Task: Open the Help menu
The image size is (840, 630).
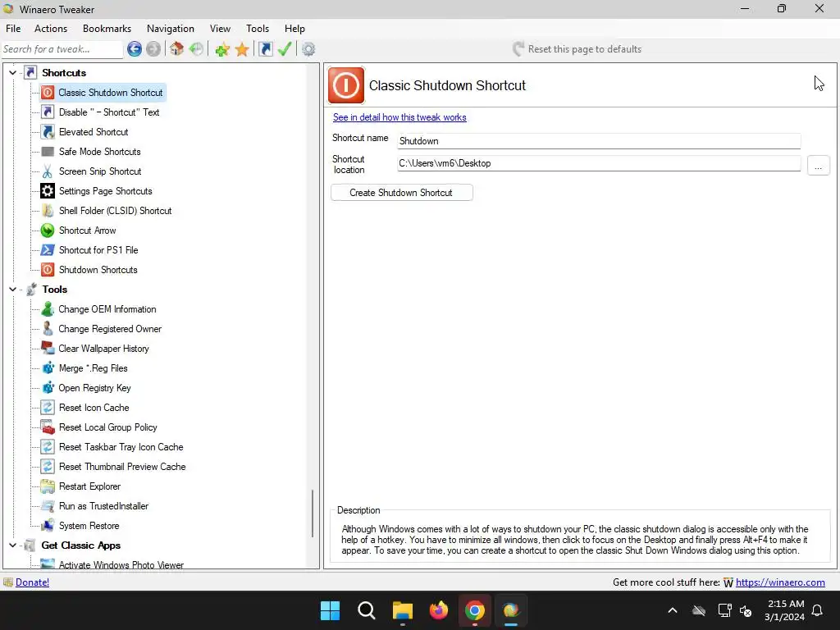Action: click(x=294, y=29)
